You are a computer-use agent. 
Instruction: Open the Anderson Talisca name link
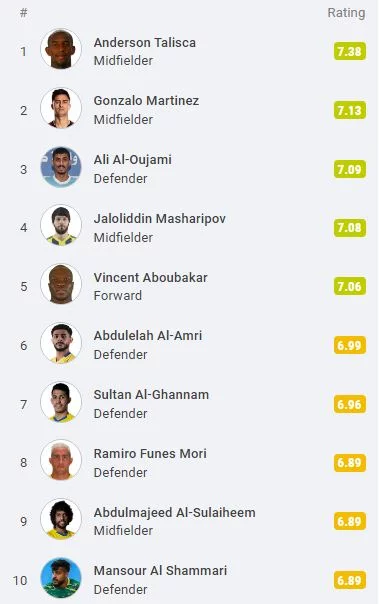[x=145, y=42]
